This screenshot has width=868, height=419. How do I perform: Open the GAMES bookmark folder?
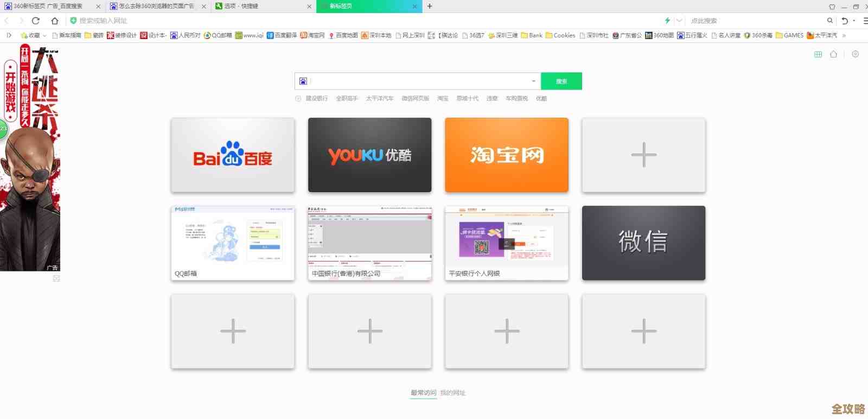point(789,35)
